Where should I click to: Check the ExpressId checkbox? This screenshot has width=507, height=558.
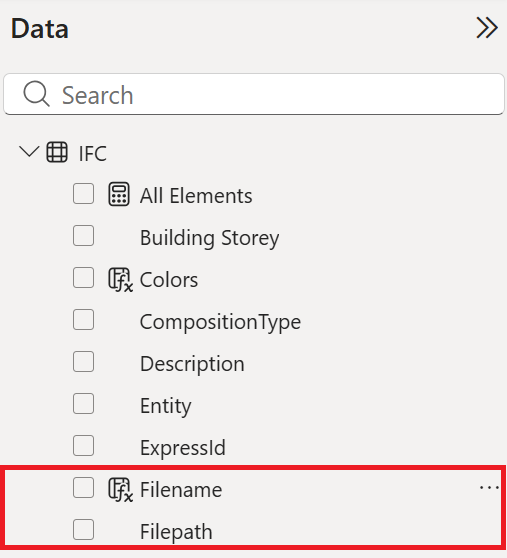pos(84,446)
